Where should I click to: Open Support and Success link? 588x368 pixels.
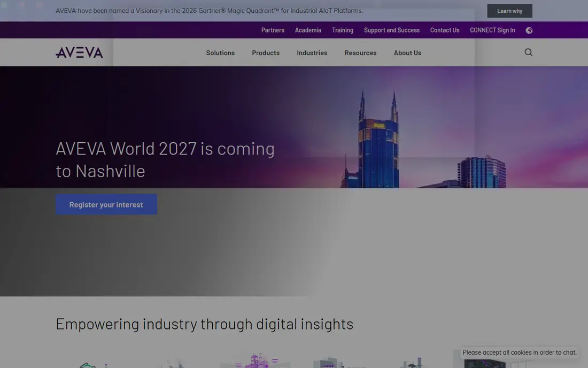click(391, 30)
